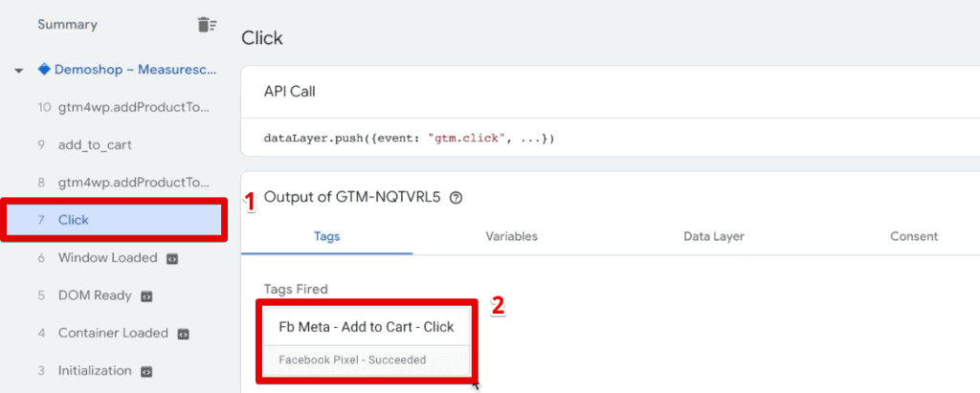Clear events with the trash list icon

click(207, 25)
